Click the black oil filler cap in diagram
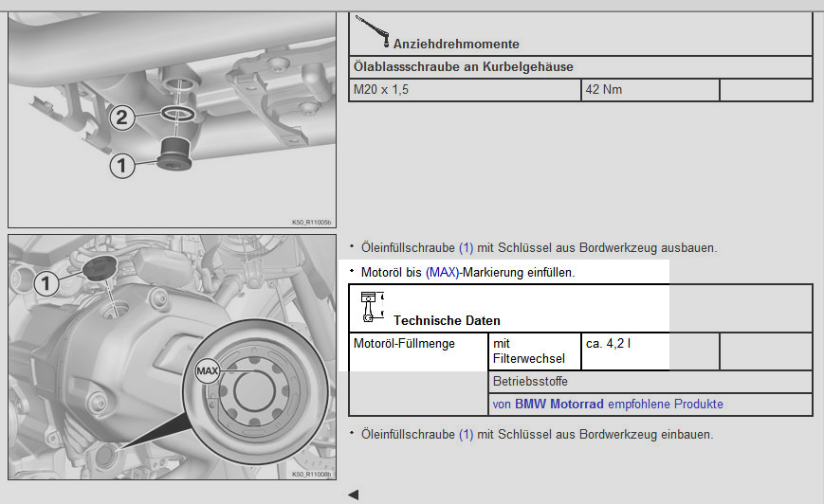Viewport: 824px width, 504px height. tap(100, 268)
